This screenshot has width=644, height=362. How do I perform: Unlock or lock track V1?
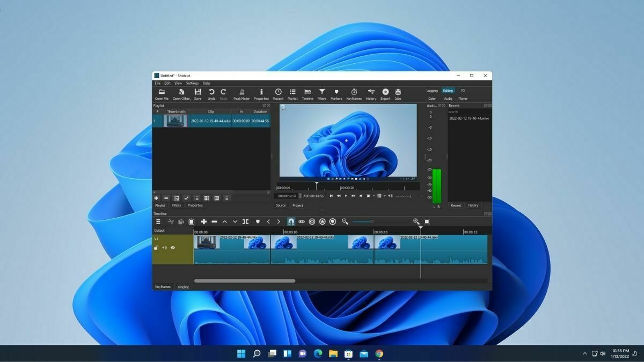156,248
